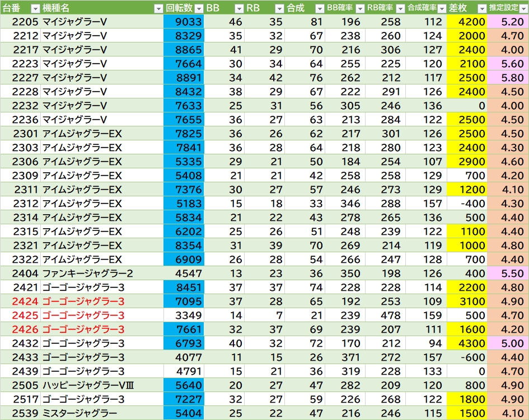Select machine number cell 2212
Viewport: 529px width, 420px height.
21,36
